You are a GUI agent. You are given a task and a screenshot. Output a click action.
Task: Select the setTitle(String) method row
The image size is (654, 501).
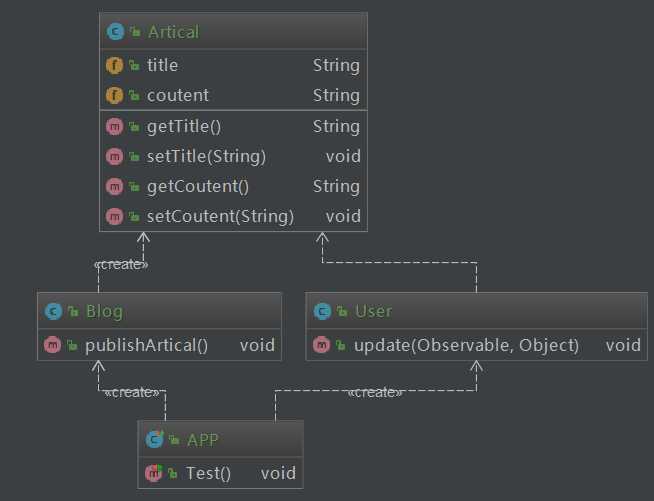coord(234,156)
